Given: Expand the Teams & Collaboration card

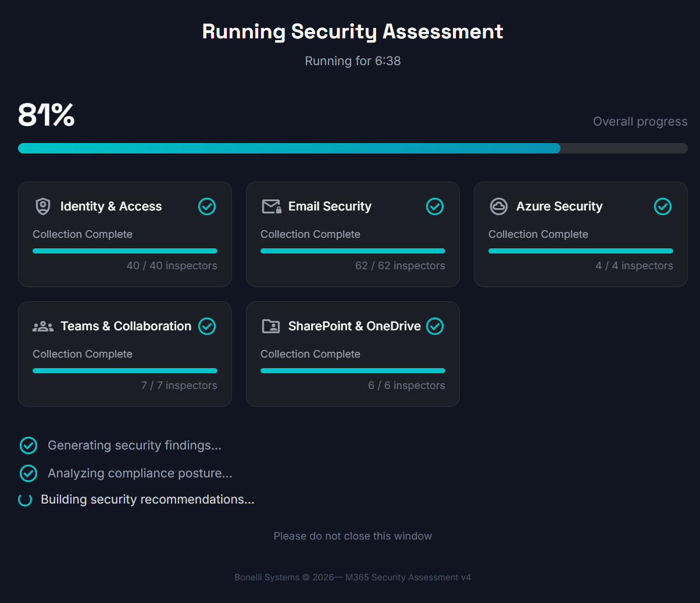Looking at the screenshot, I should pos(125,354).
